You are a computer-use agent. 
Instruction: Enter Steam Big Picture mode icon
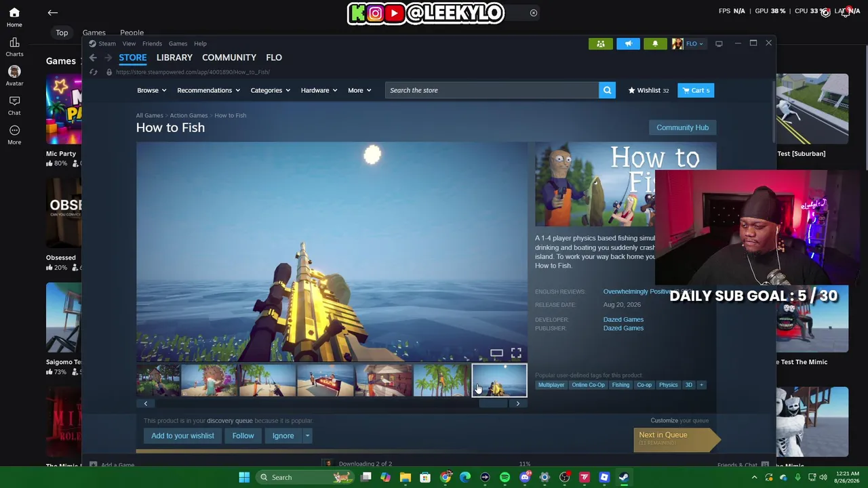[719, 44]
